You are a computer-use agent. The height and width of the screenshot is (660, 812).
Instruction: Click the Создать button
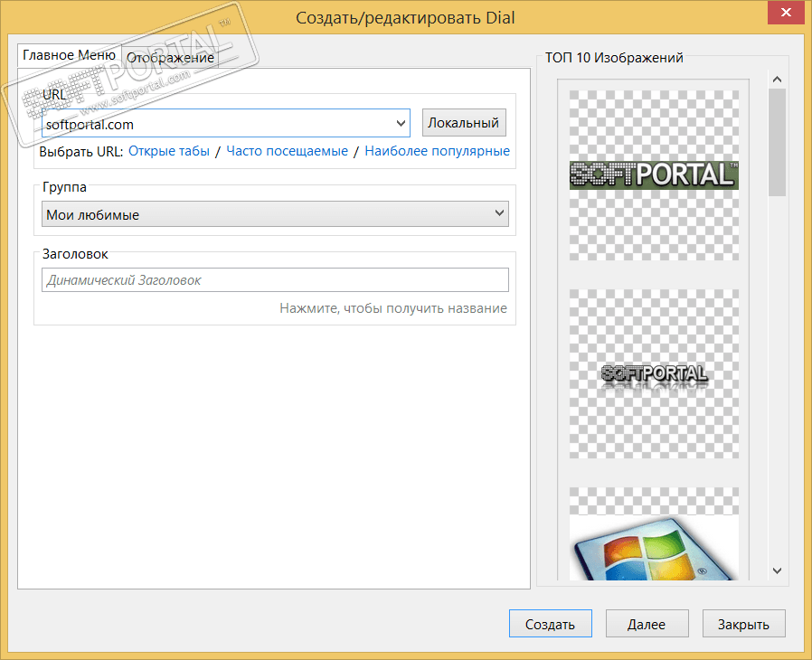click(x=550, y=624)
